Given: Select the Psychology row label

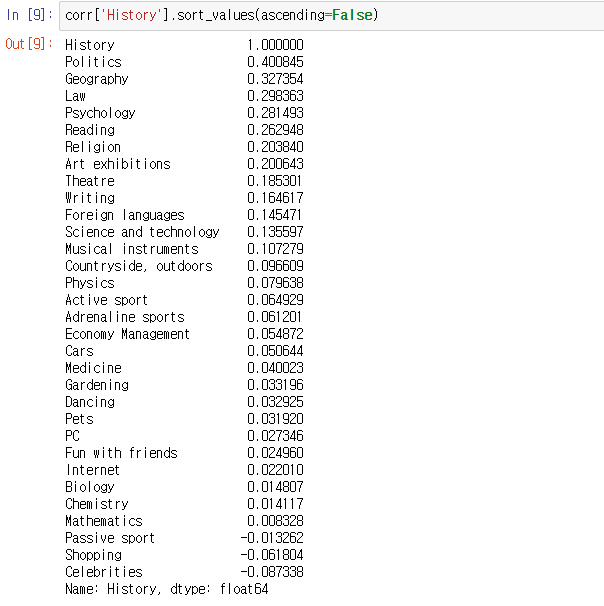Looking at the screenshot, I should (100, 113).
